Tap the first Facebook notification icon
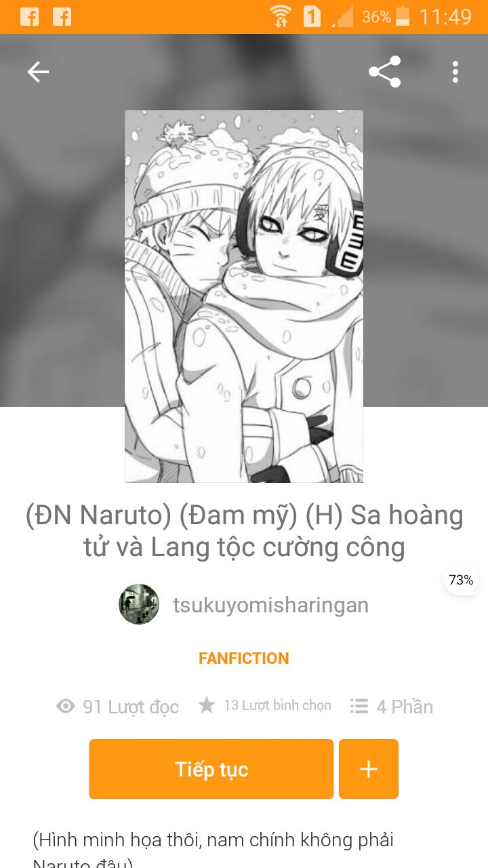 point(29,16)
